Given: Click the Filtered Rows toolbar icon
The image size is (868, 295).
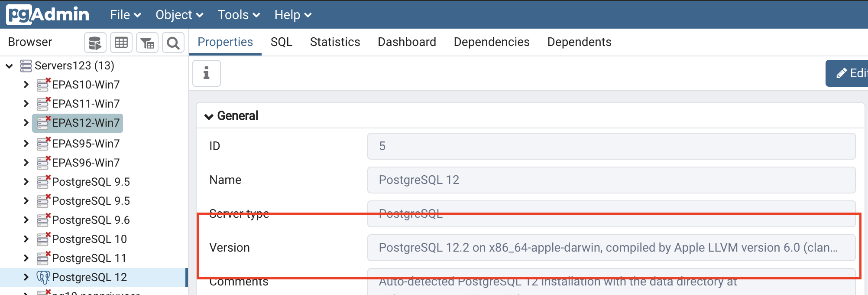Looking at the screenshot, I should coord(147,43).
